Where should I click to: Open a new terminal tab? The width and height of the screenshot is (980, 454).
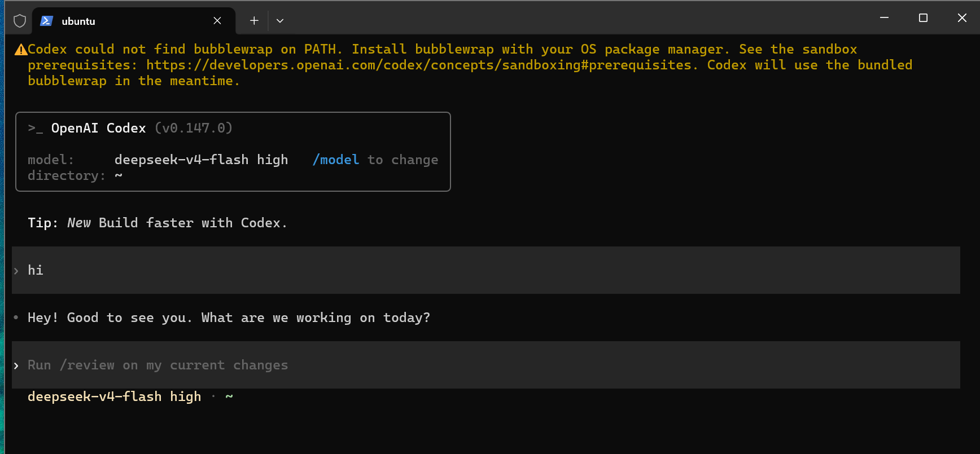[x=255, y=21]
